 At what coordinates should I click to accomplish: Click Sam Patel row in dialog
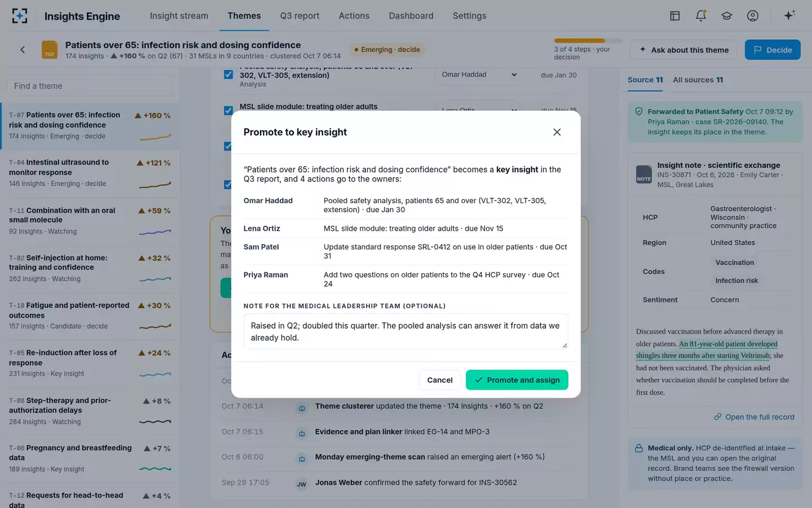pos(406,251)
